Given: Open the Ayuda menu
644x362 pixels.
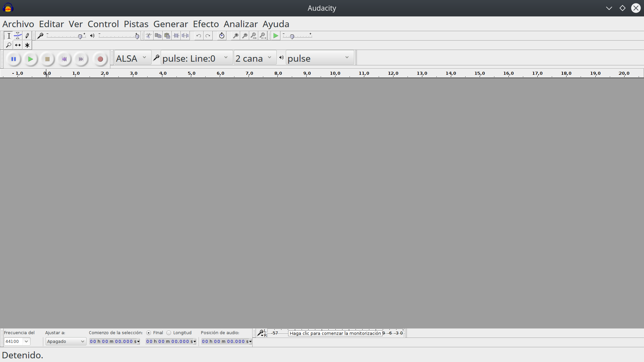Looking at the screenshot, I should tap(276, 24).
